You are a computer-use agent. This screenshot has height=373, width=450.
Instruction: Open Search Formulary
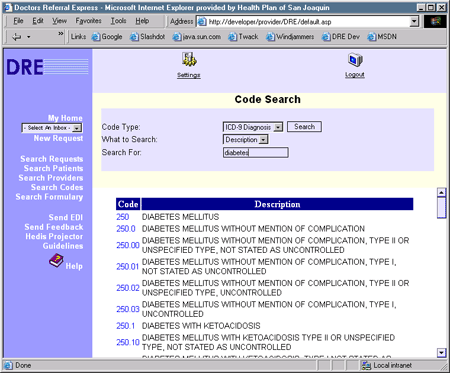tap(49, 197)
